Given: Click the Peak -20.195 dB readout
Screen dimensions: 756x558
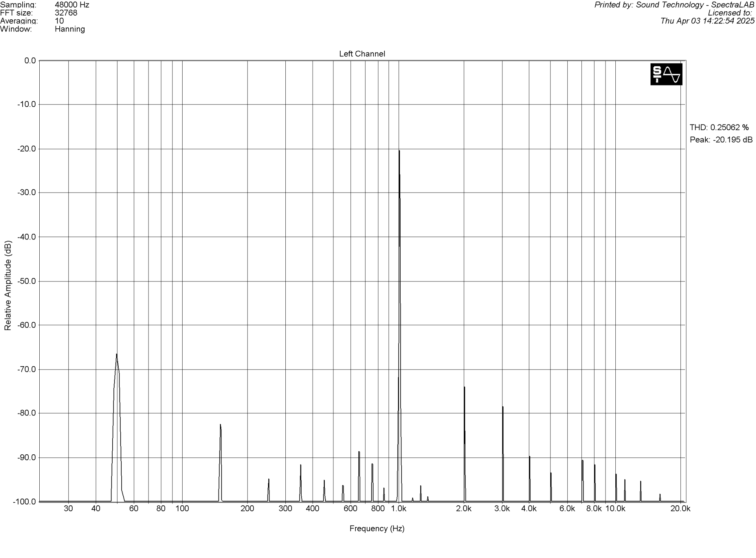Looking at the screenshot, I should [x=721, y=140].
